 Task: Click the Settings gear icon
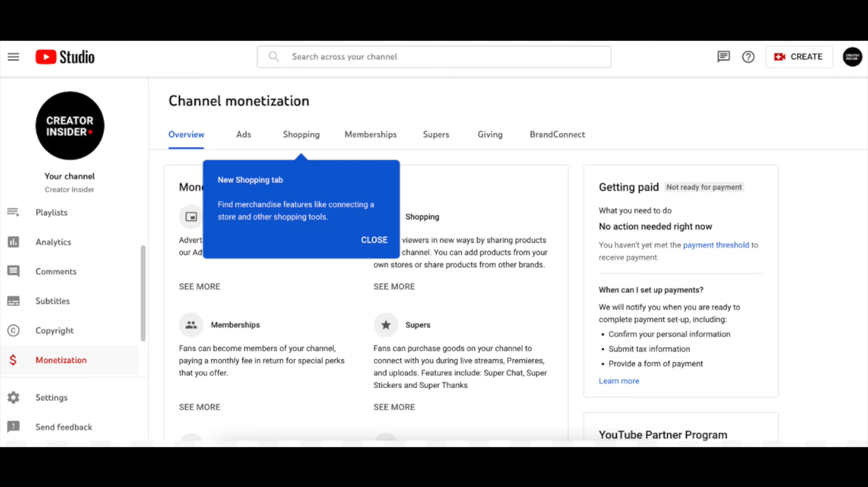(x=13, y=398)
